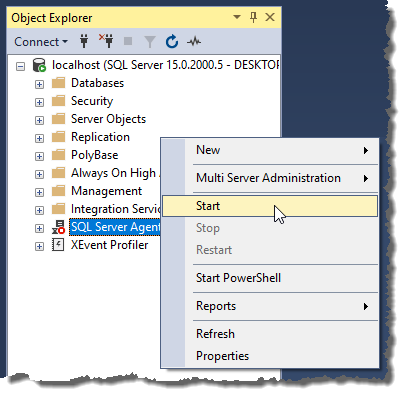Click the Management folder icon
Image resolution: width=406 pixels, height=396 pixels.
(x=59, y=191)
